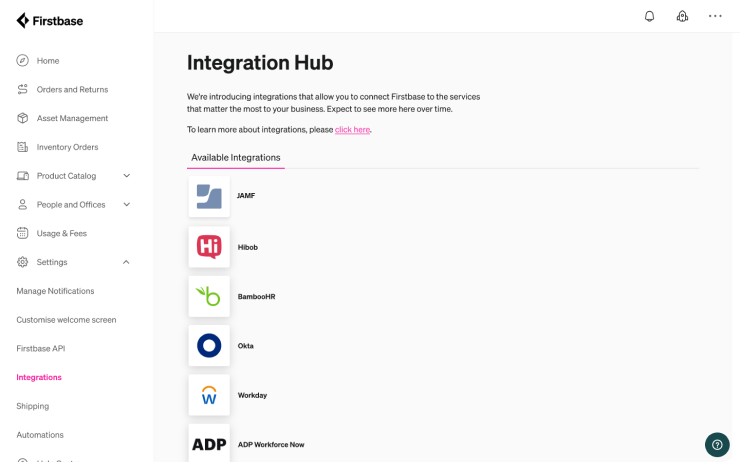740x462 pixels.
Task: Click the Inventory Orders icon
Action: [x=22, y=147]
